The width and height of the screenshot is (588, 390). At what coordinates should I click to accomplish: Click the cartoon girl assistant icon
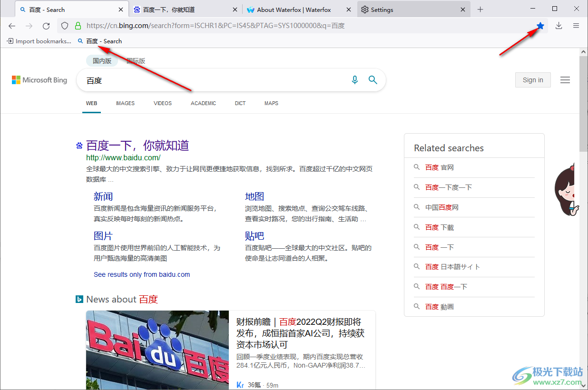[567, 189]
